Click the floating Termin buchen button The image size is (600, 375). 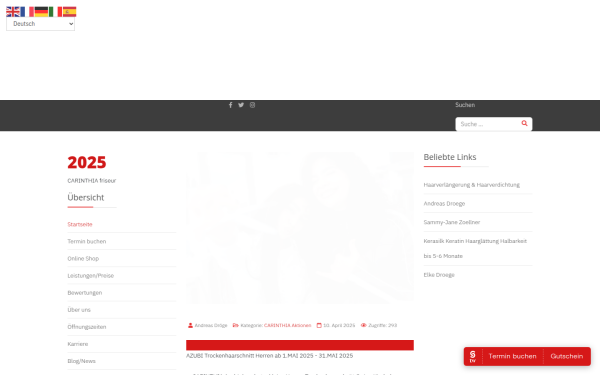coord(512,356)
